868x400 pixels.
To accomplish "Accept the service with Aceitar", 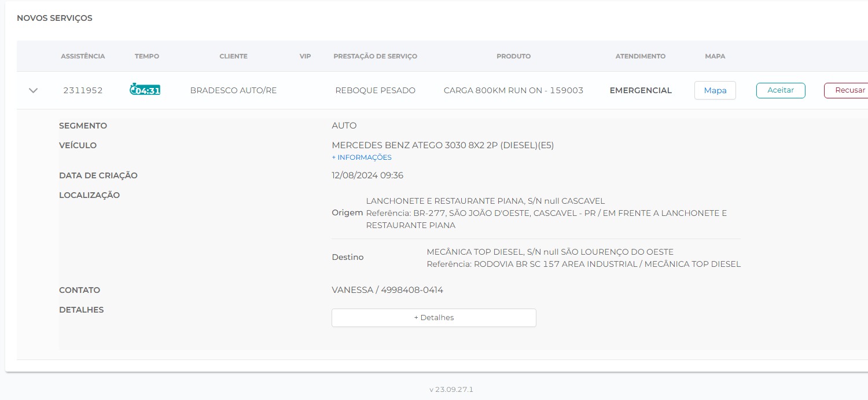I will [781, 90].
